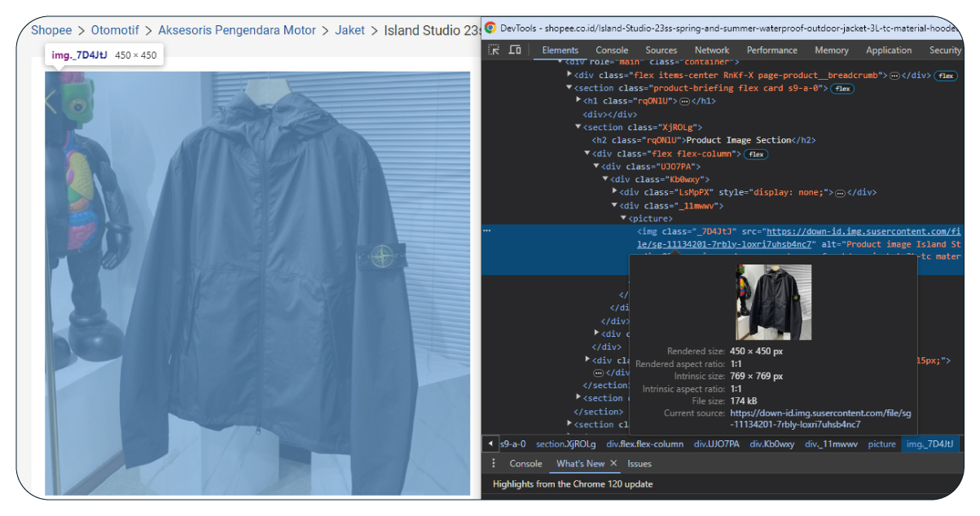
Task: Activate the inspect element picker icon
Action: (494, 50)
